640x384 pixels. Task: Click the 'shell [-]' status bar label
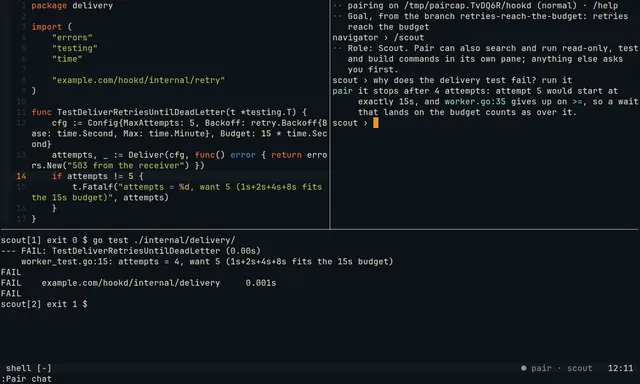point(29,368)
